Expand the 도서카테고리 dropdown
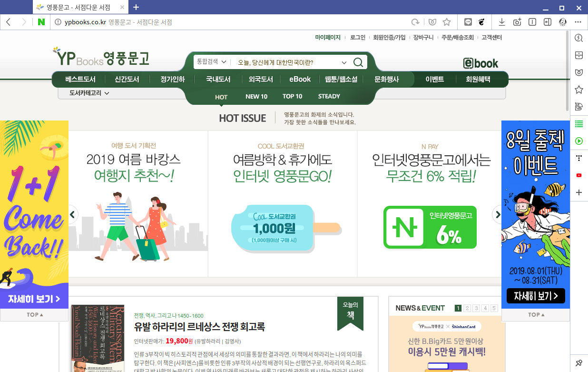The image size is (588, 372). tap(89, 93)
